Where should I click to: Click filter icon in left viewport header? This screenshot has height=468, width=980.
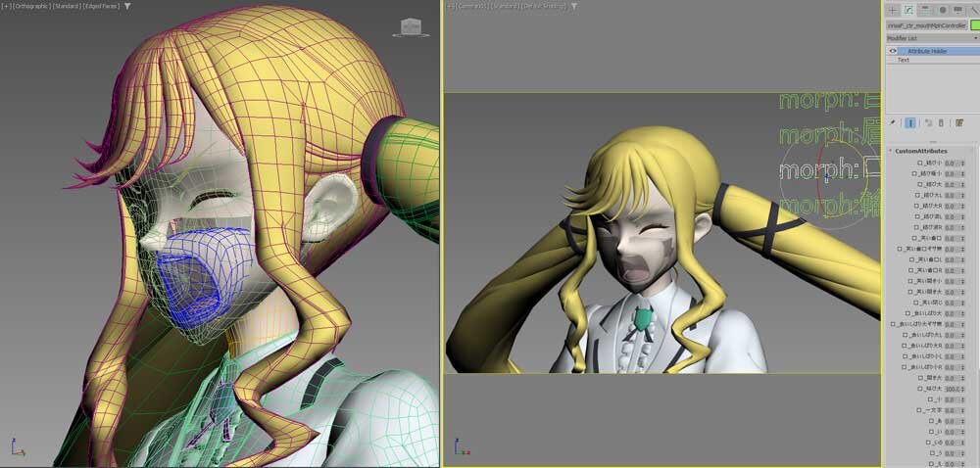(x=127, y=6)
